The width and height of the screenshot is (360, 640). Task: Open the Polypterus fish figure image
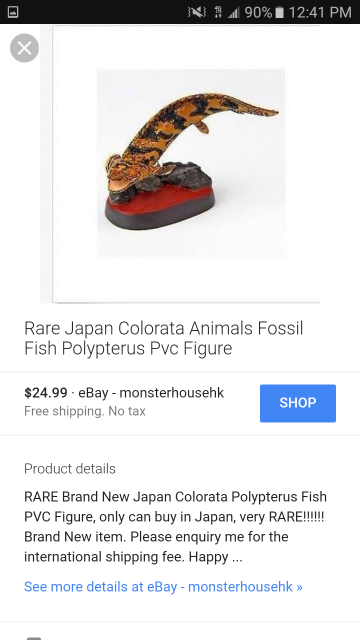pyautogui.click(x=191, y=163)
